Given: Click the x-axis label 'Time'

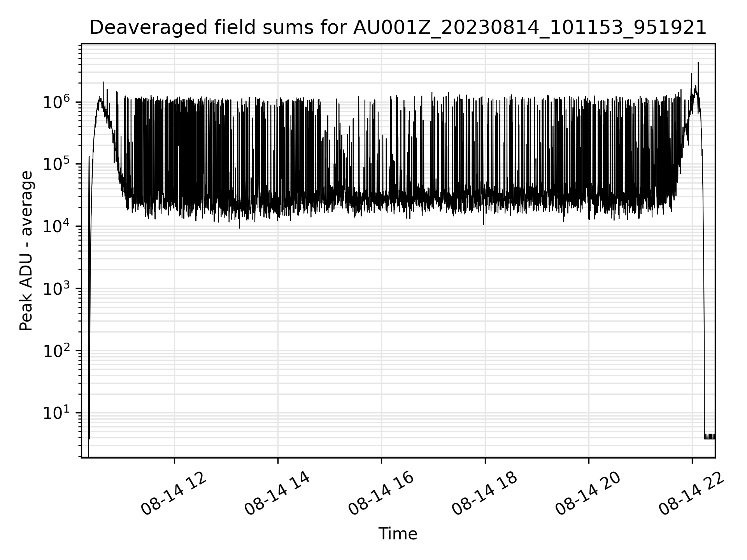Looking at the screenshot, I should pyautogui.click(x=398, y=534).
